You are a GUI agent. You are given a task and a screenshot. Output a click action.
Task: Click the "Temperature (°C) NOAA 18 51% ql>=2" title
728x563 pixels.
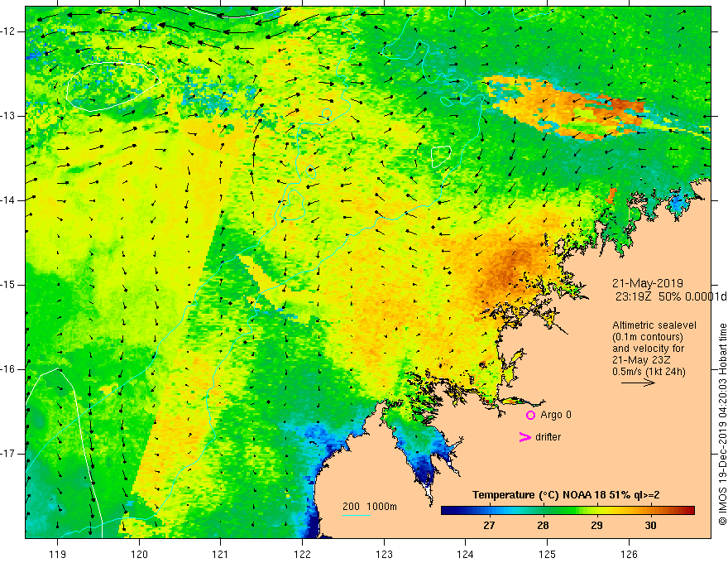566,495
